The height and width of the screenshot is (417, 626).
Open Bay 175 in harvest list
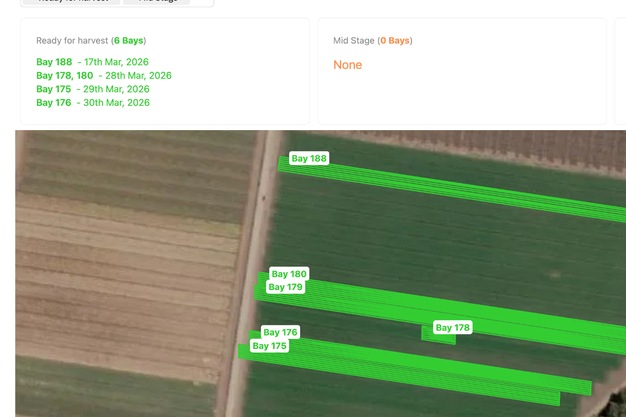pyautogui.click(x=54, y=89)
